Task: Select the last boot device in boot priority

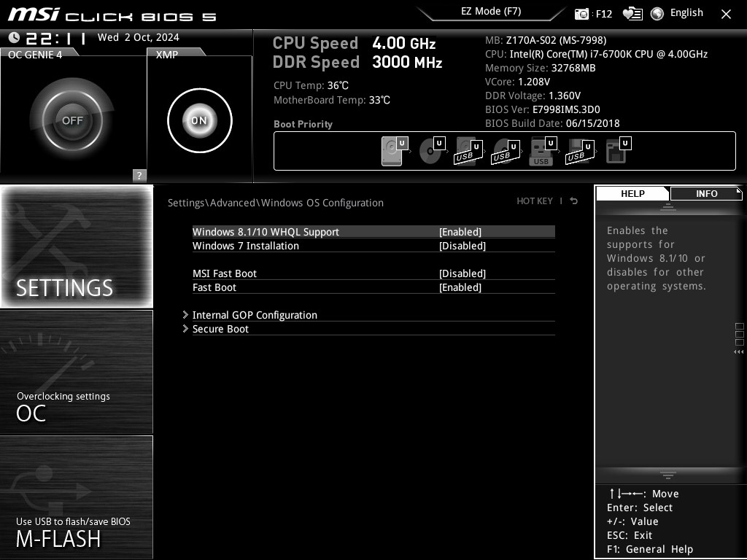Action: 619,150
